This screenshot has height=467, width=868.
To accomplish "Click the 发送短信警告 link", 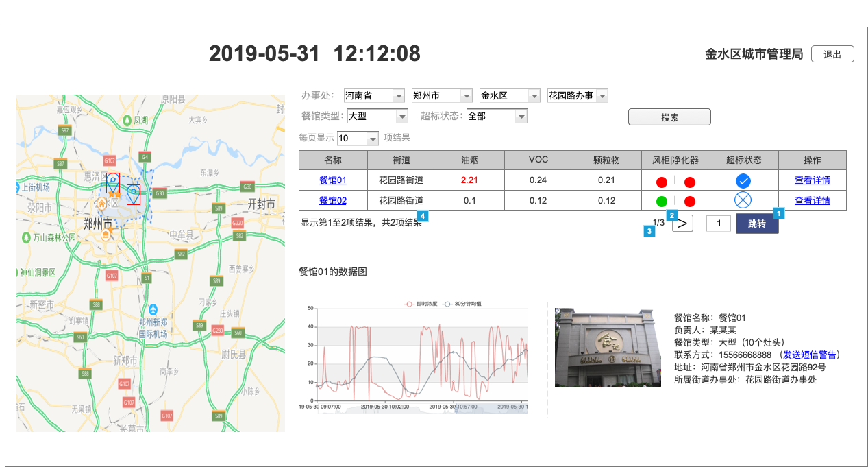I will 809,355.
